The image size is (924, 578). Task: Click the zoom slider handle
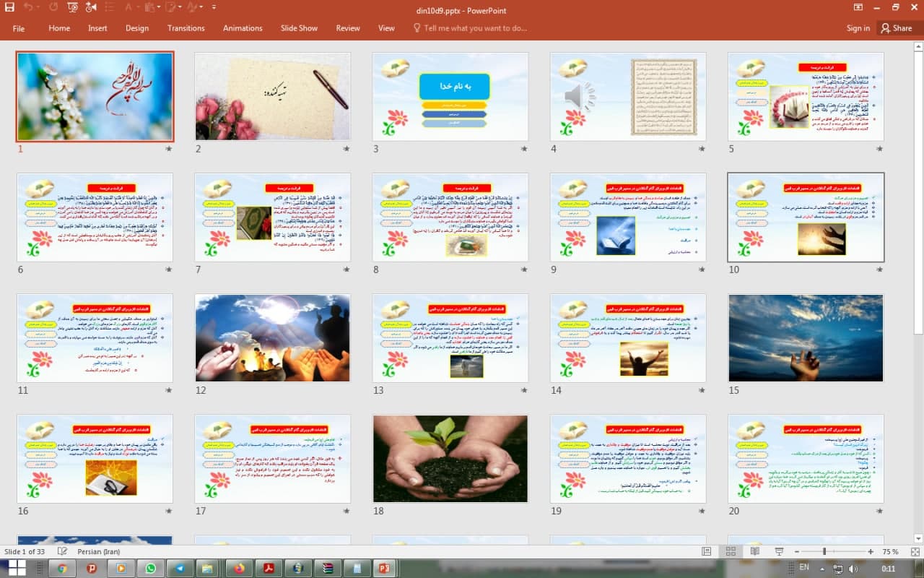[x=824, y=551]
